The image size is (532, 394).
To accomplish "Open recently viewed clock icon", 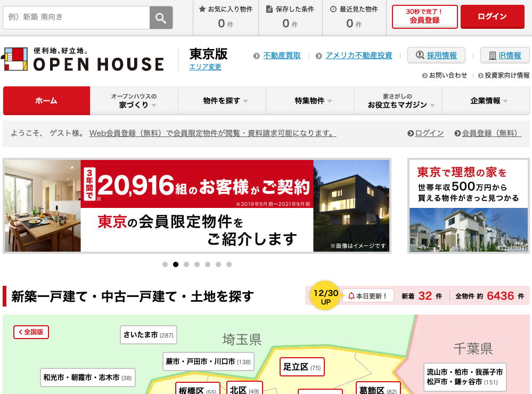I will 333,9.
